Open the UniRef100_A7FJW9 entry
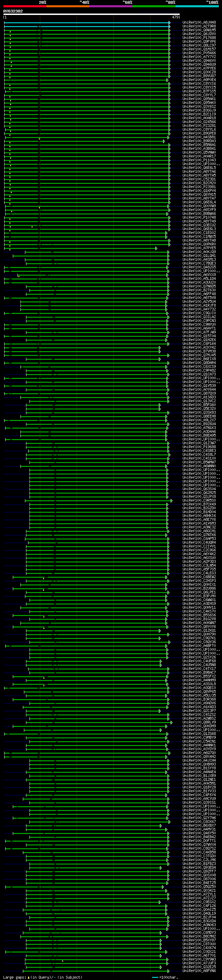Screen dimensions: 222x980 point(199,332)
